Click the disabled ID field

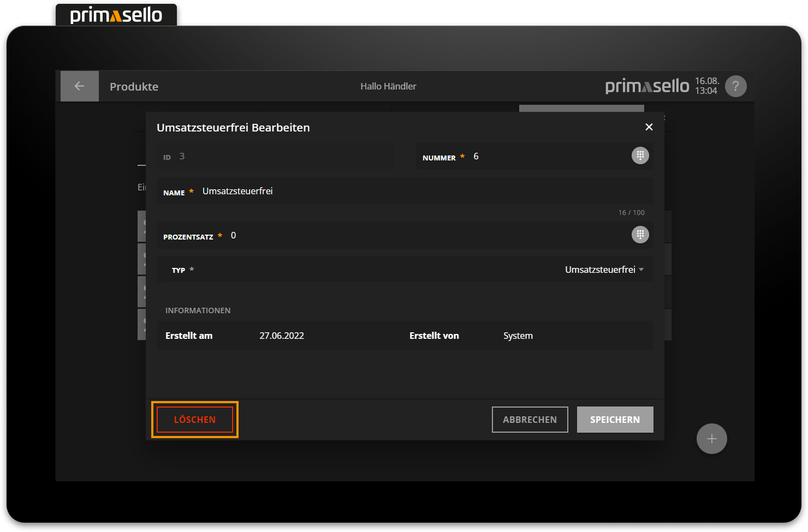pyautogui.click(x=275, y=157)
